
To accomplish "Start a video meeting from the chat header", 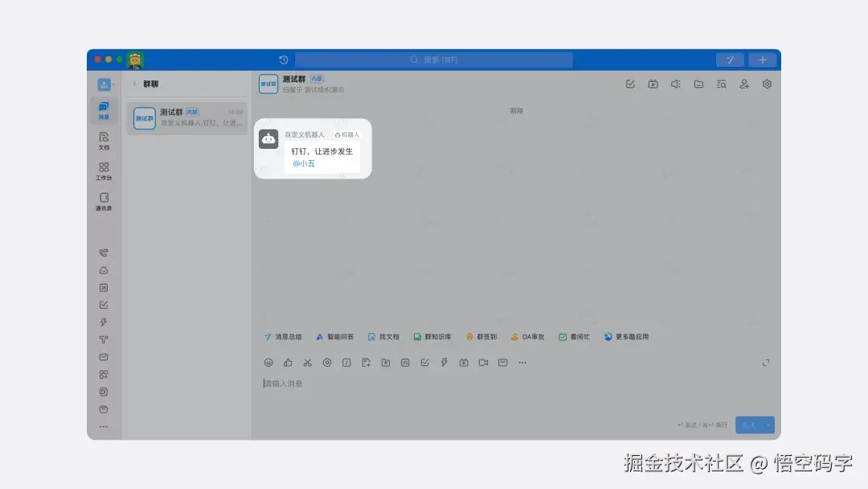I will (653, 84).
